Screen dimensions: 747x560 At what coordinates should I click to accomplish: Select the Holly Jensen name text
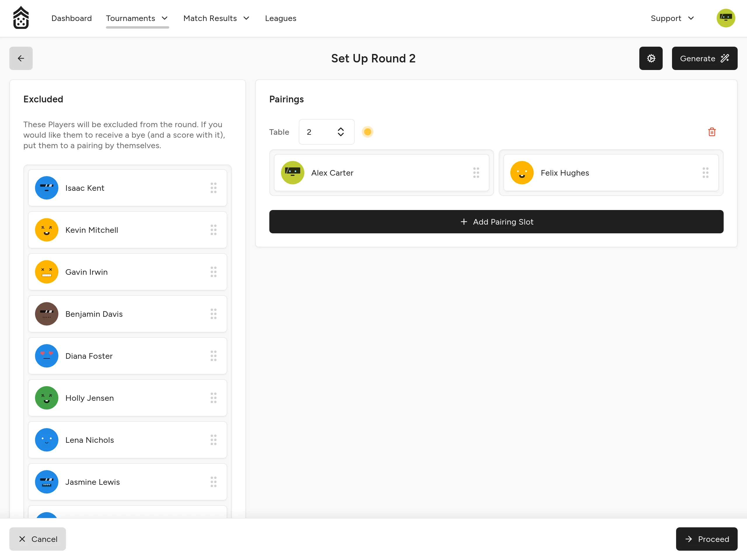[90, 398]
